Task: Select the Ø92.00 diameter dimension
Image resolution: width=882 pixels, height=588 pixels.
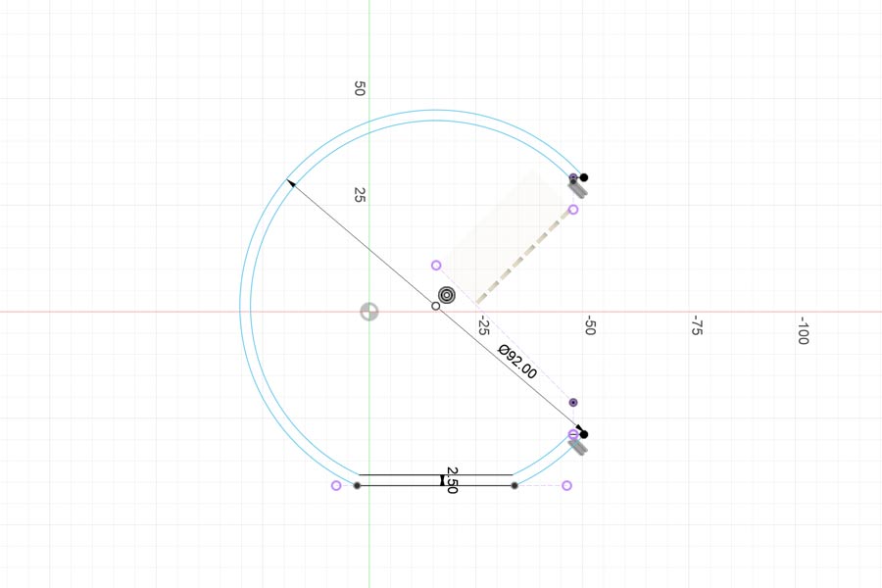Action: tap(517, 362)
